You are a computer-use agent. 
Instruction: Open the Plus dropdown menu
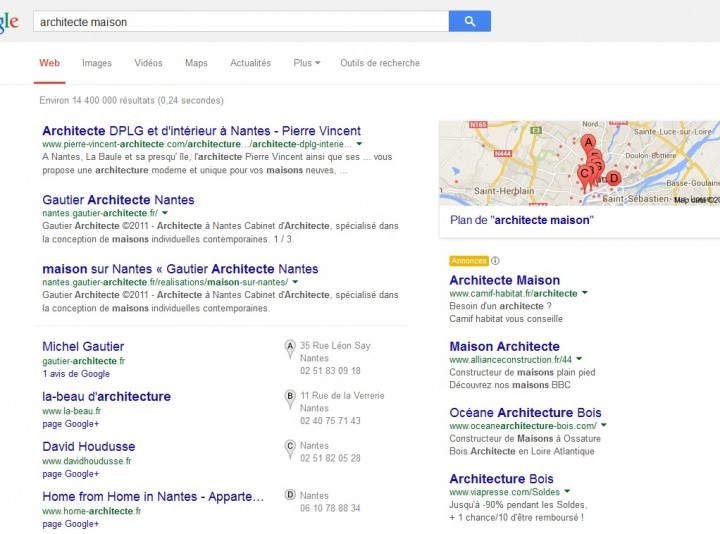(x=306, y=63)
